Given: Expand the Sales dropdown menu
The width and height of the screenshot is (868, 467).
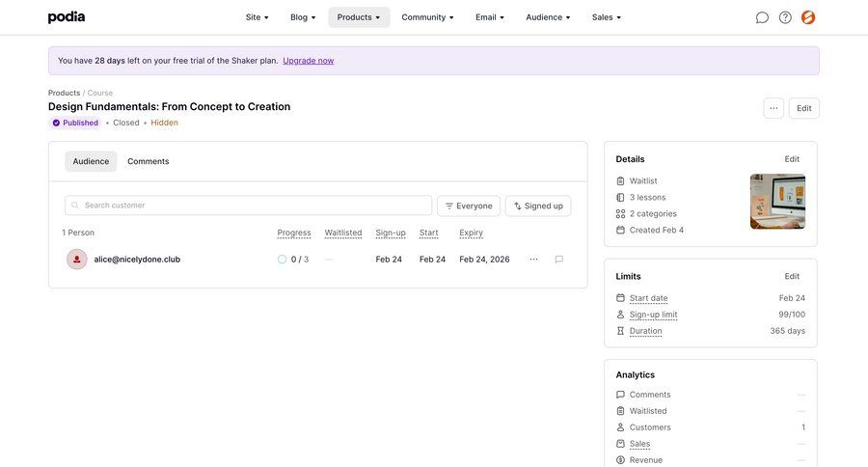Looking at the screenshot, I should 607,17.
